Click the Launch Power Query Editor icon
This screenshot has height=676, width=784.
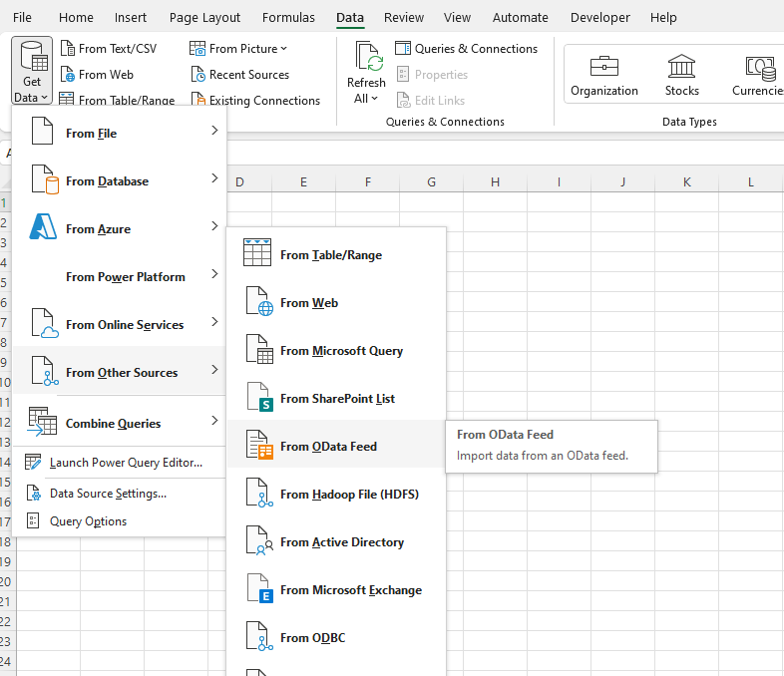pyautogui.click(x=33, y=463)
